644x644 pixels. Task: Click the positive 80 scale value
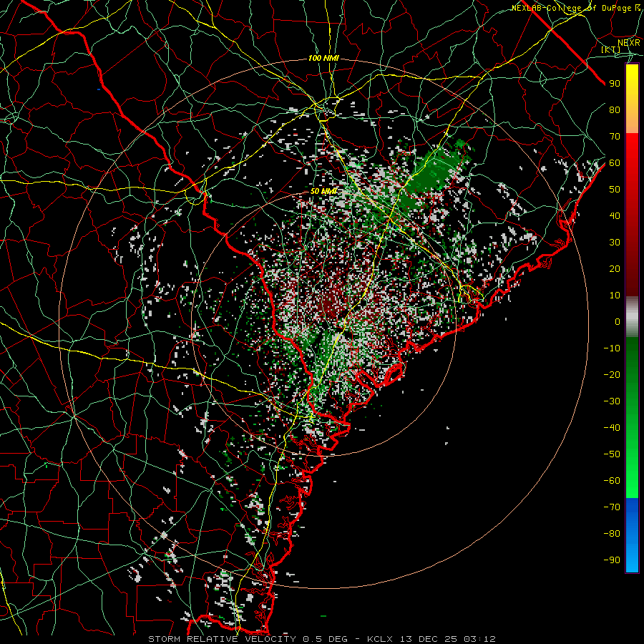pyautogui.click(x=615, y=109)
